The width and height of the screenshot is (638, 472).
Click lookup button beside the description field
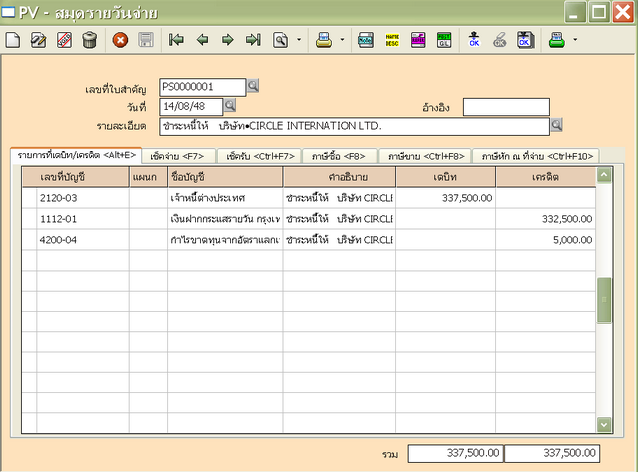(x=557, y=125)
